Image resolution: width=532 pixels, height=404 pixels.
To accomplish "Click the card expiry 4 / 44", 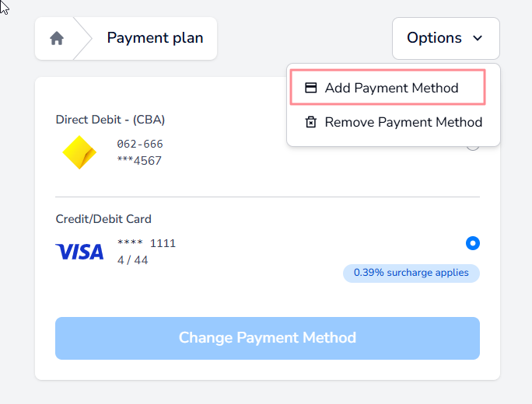I will [132, 260].
